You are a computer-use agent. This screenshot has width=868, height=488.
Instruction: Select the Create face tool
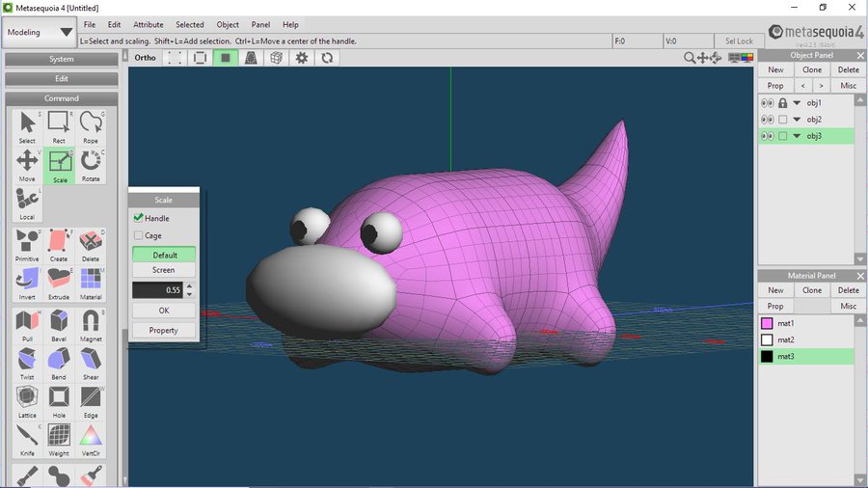[59, 245]
